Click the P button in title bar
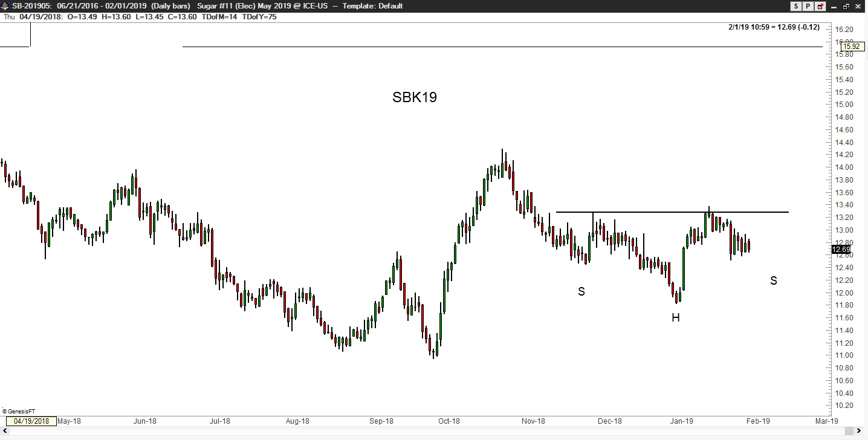 tap(808, 6)
